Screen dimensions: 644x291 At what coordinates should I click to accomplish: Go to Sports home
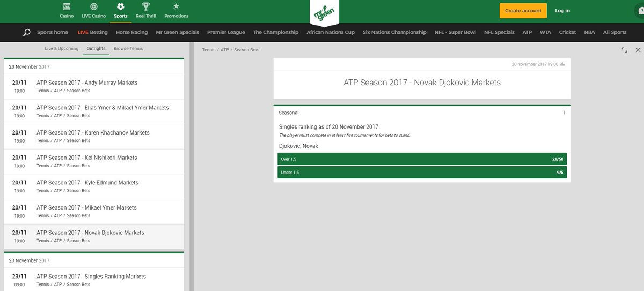pyautogui.click(x=53, y=32)
